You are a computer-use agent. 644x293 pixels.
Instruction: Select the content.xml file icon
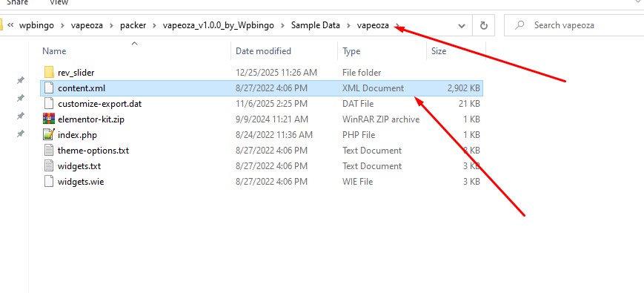49,88
